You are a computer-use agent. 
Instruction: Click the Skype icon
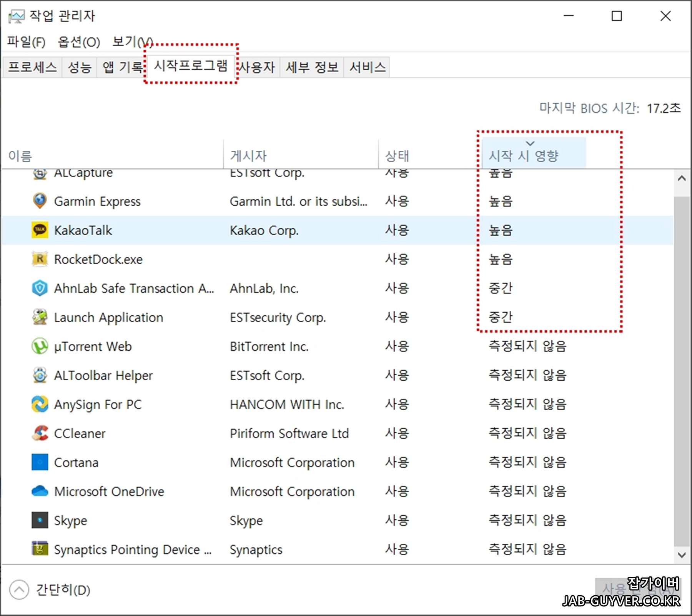point(40,520)
